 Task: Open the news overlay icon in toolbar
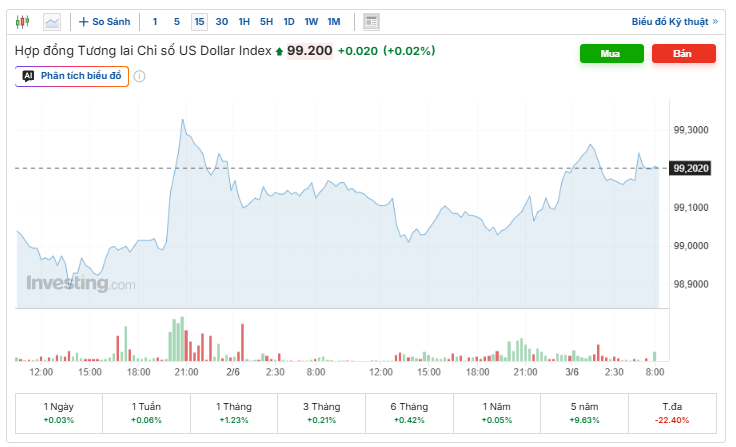pyautogui.click(x=371, y=22)
